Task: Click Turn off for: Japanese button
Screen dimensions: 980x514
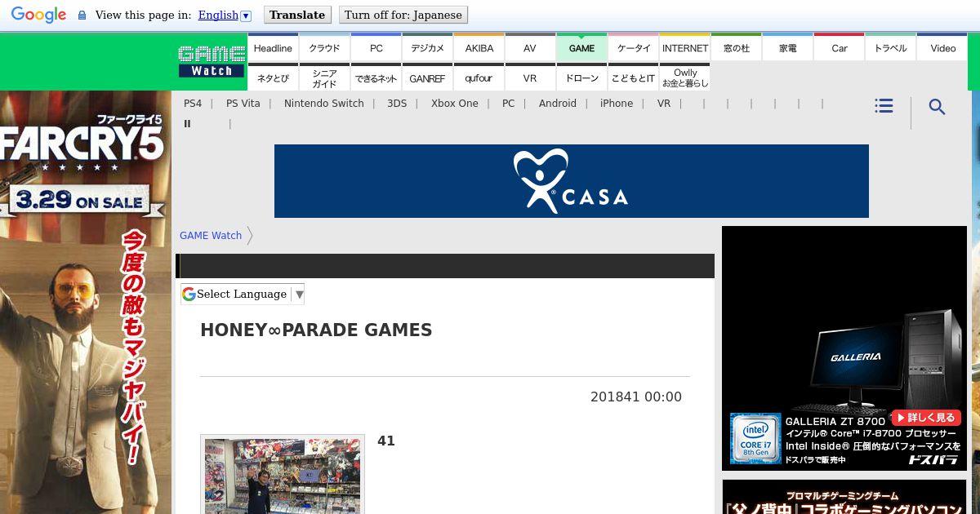Action: point(403,15)
